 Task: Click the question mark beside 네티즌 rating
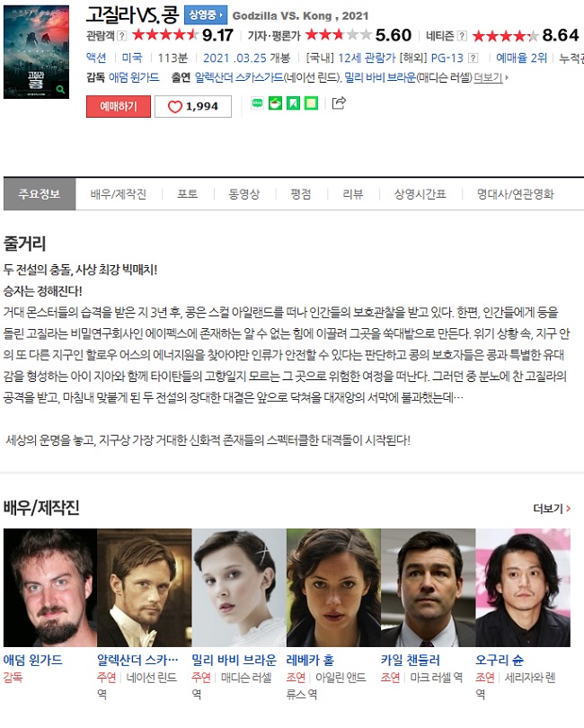pos(462,36)
